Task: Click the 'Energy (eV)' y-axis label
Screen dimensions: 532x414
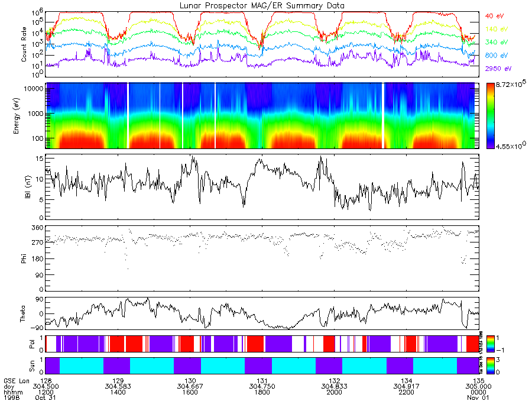Action: coord(16,116)
